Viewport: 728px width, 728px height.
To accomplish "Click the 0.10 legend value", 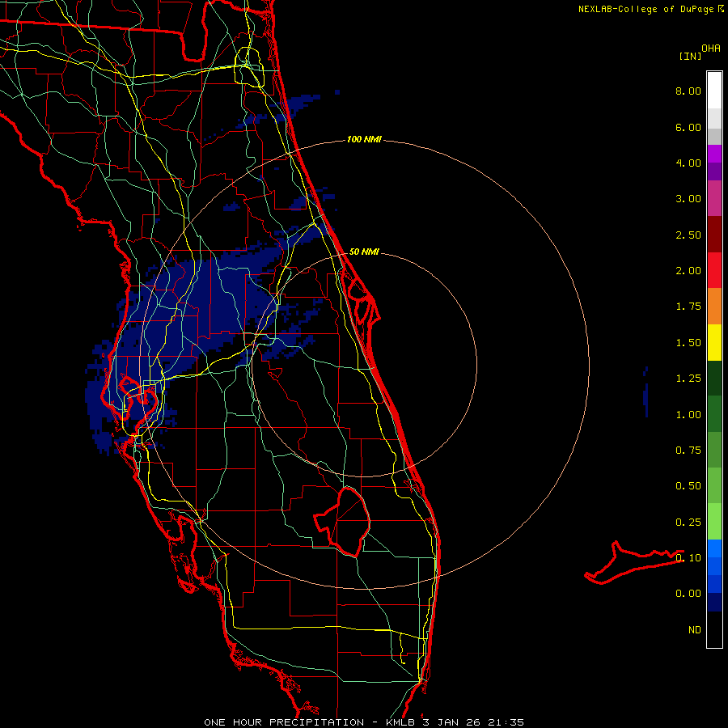I will pyautogui.click(x=688, y=558).
